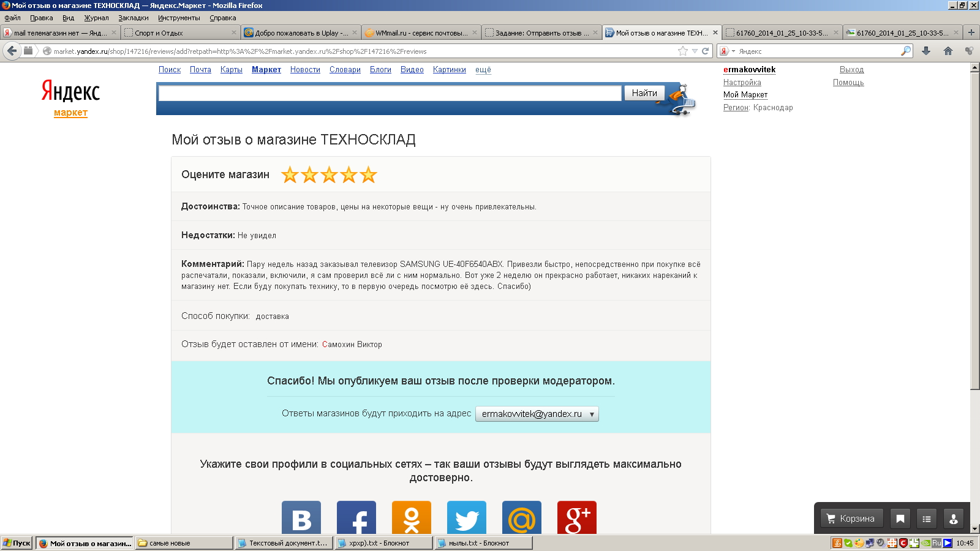This screenshot has width=980, height=551.
Task: Click the 'маркет' link under the logo
Action: (x=70, y=113)
